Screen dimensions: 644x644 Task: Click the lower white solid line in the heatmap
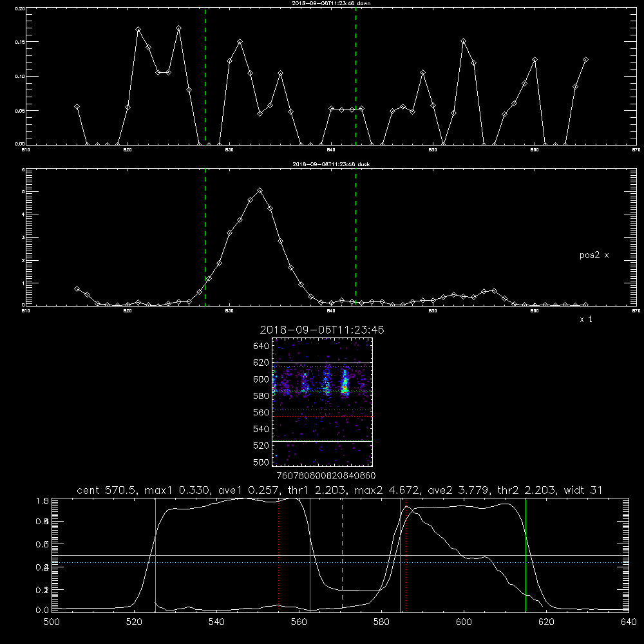322,442
